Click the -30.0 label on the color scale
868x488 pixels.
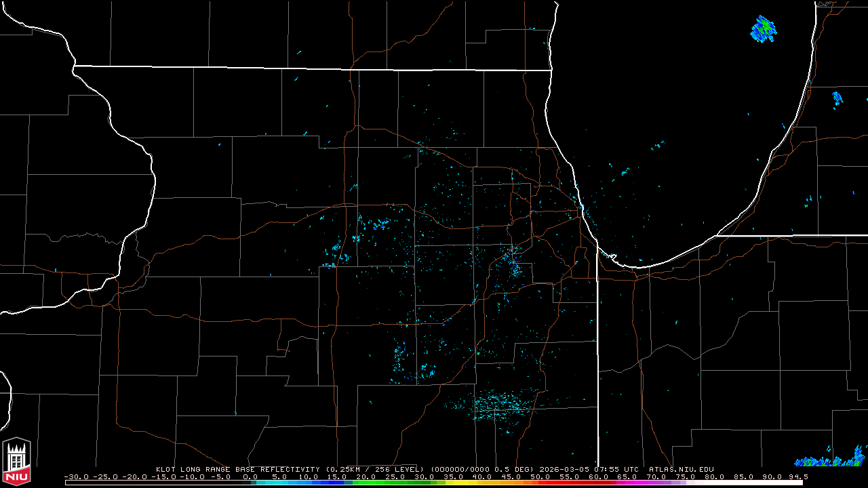click(x=76, y=476)
